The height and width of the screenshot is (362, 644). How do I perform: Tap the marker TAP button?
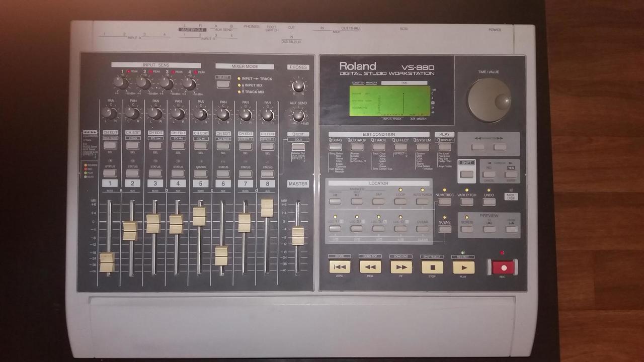point(379,201)
